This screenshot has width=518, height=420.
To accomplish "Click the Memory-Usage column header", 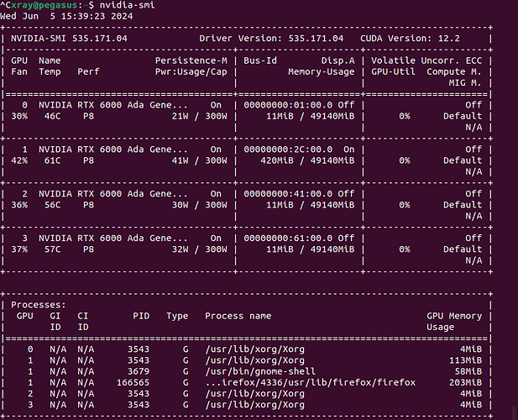I will [x=321, y=71].
